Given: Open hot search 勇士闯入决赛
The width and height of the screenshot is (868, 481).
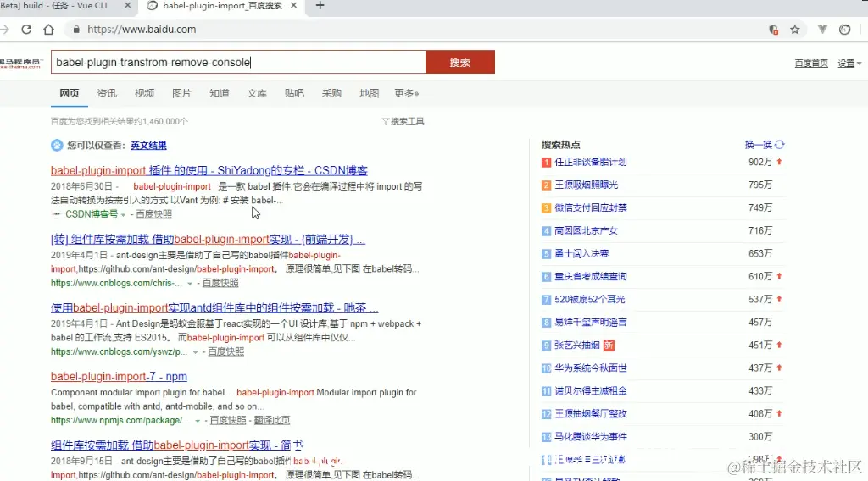Looking at the screenshot, I should point(581,254).
